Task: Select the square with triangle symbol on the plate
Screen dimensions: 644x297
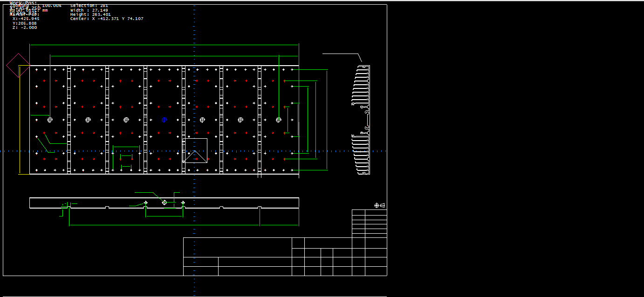Action: point(195,150)
